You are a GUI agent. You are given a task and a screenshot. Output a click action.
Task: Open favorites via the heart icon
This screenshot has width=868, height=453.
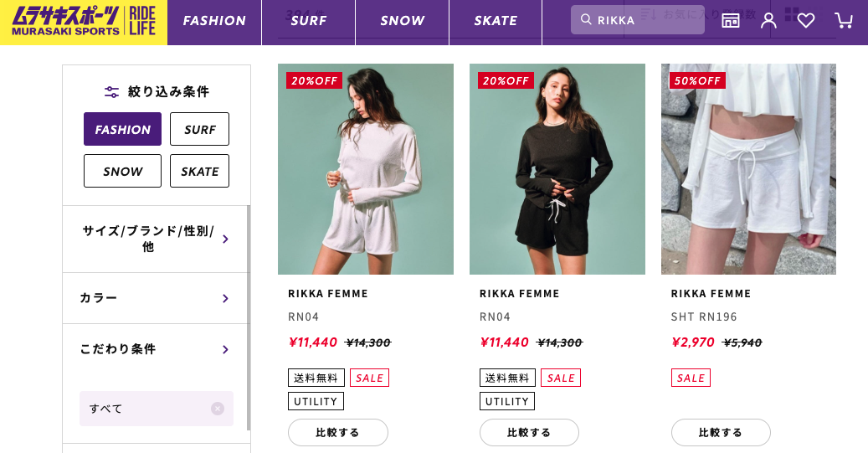click(806, 21)
